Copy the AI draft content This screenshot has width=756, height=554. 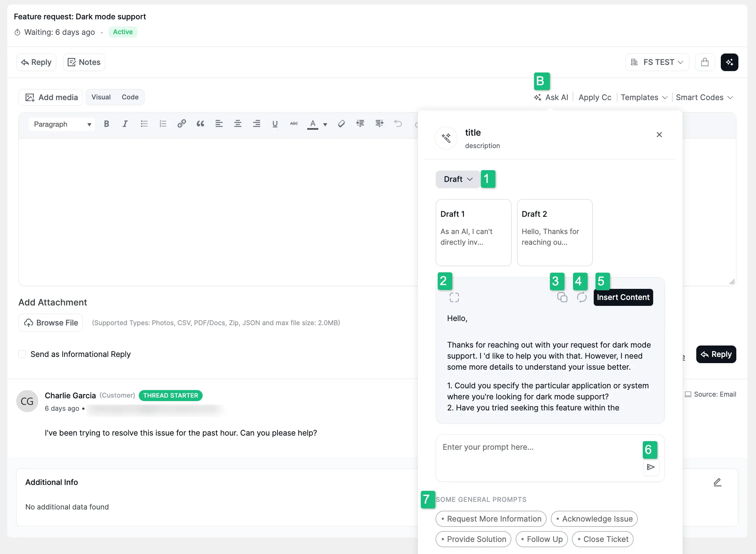(562, 297)
